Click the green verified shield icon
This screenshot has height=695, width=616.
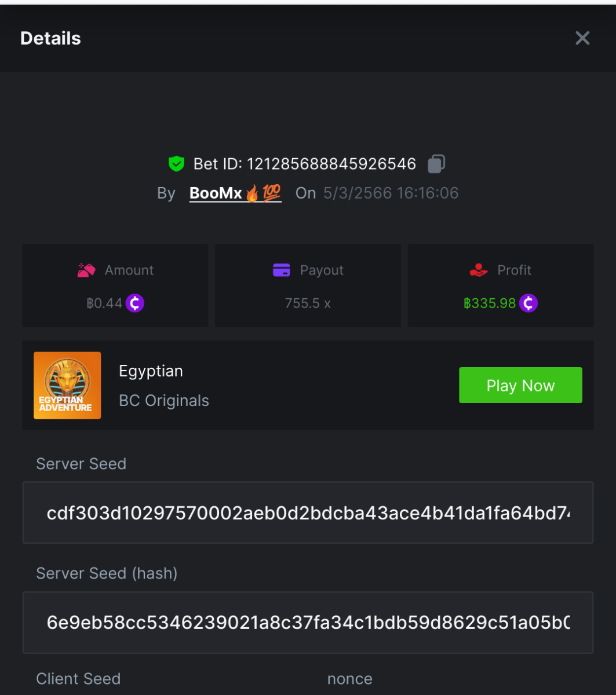176,164
